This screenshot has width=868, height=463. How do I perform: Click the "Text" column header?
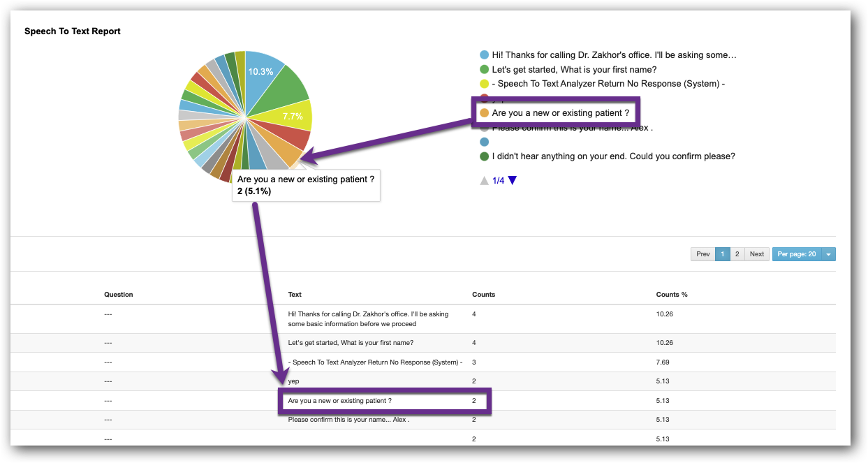tap(295, 295)
